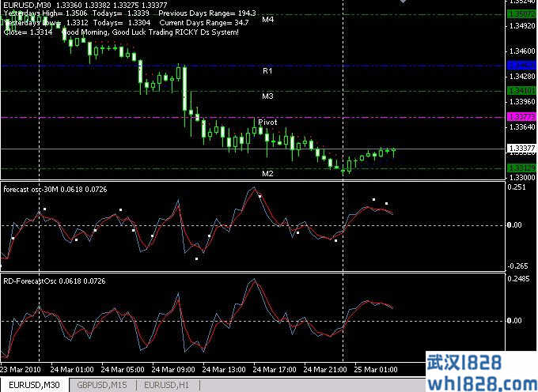Screen dimensions: 538x392
Task: Select the M3 level label
Action: [x=267, y=96]
